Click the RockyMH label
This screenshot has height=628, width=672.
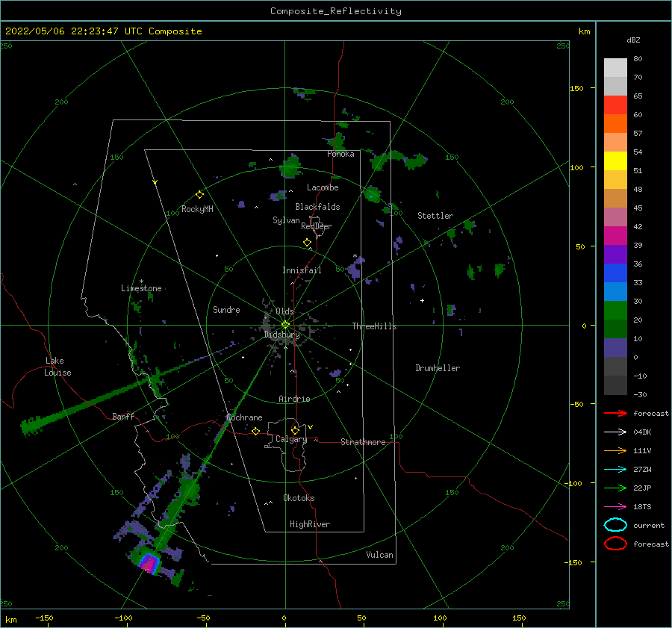[197, 209]
